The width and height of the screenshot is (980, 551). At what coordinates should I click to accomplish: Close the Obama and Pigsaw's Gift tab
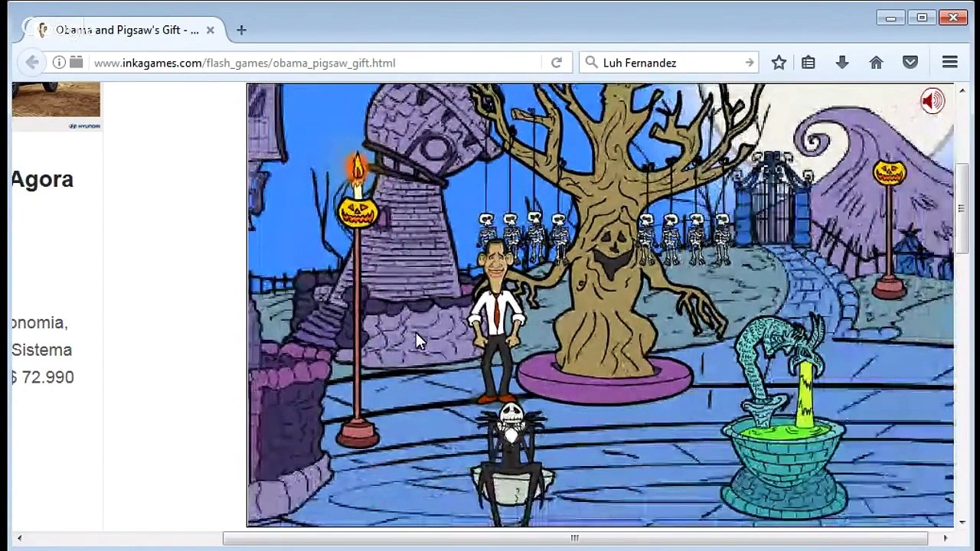click(211, 30)
